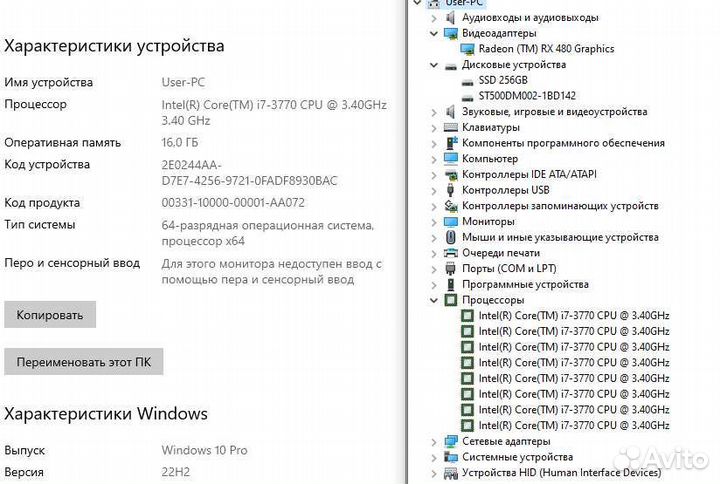Viewport: 720px width, 484px height.
Task: Click the Порты (COM и LPT) icon
Action: [450, 269]
